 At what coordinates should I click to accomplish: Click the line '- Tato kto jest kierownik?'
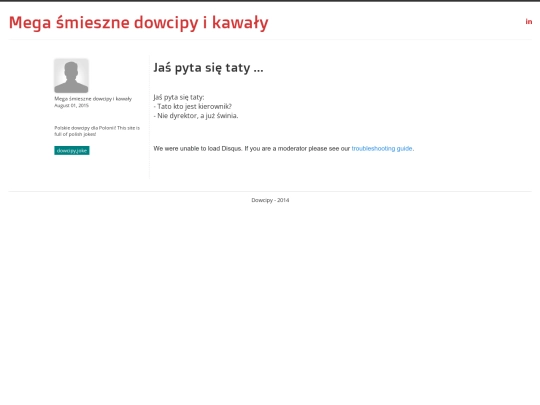coord(193,106)
